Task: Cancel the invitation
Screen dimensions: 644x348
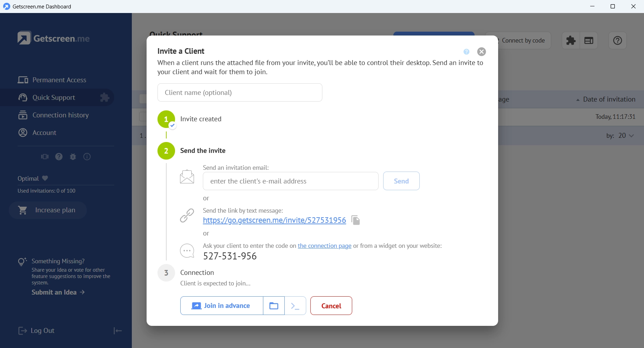Action: point(331,306)
